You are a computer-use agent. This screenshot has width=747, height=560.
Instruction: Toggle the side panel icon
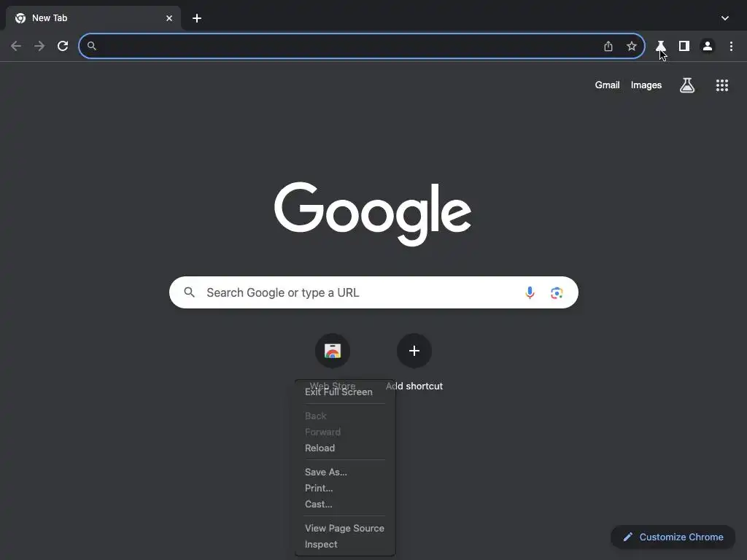[684, 46]
